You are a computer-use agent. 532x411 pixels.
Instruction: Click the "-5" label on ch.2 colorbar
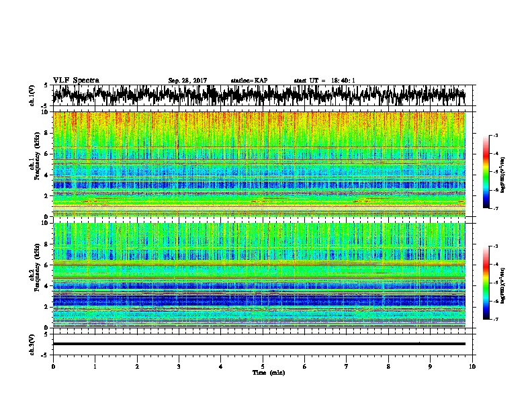point(496,283)
